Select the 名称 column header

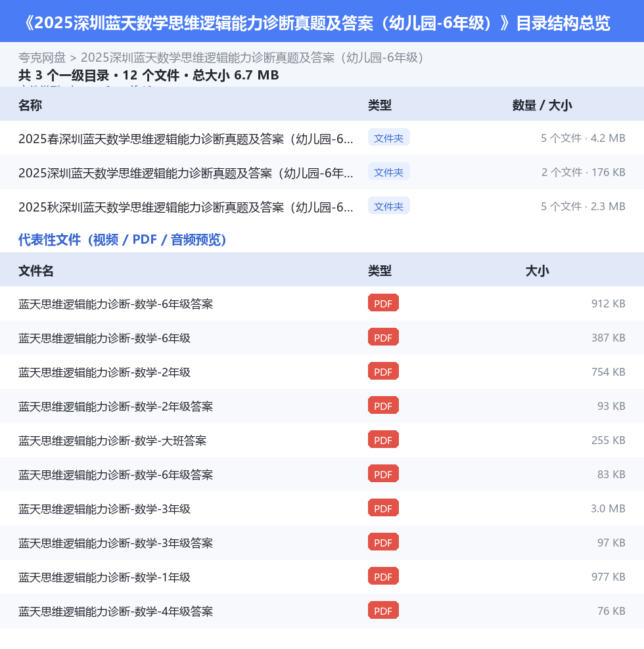(30, 105)
